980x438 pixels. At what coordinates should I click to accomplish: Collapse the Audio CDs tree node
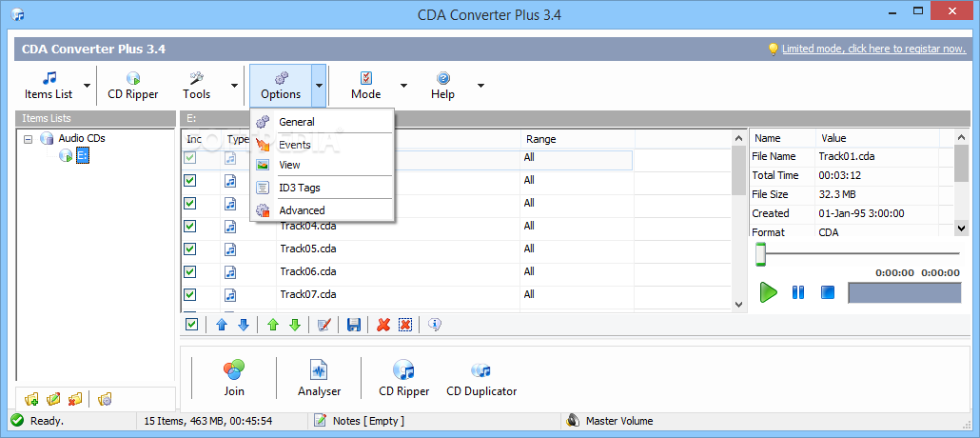(x=28, y=139)
